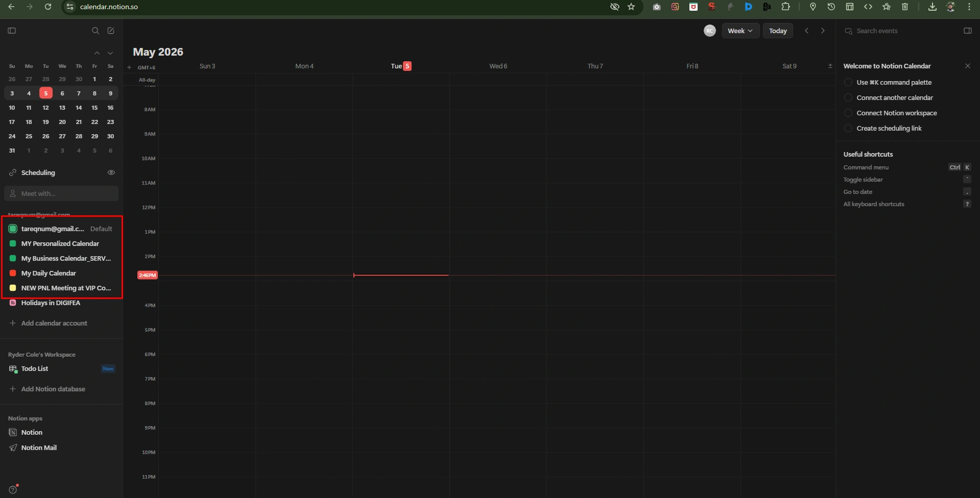Toggle the right context panel icon
The width and height of the screenshot is (980, 498).
click(x=967, y=31)
